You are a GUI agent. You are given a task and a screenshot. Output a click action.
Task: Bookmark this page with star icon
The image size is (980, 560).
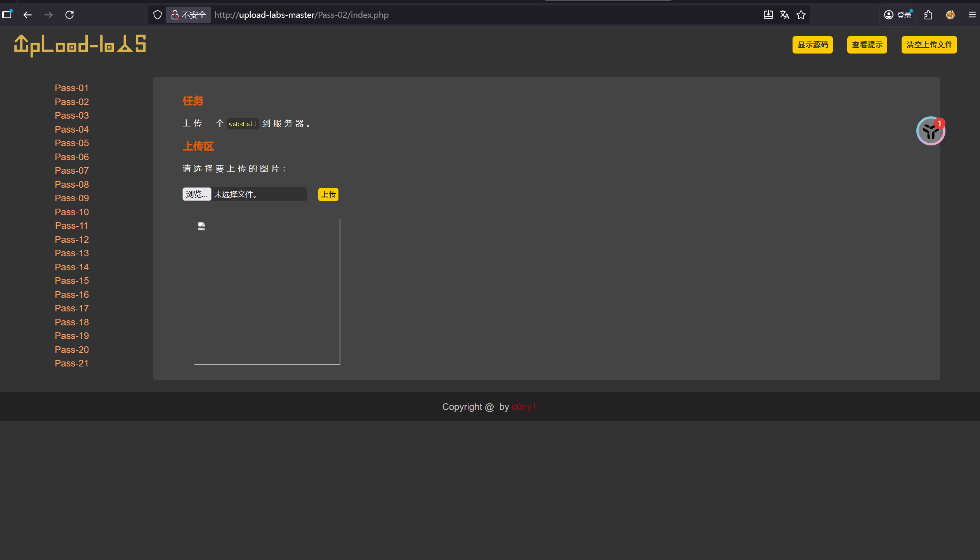click(x=801, y=15)
